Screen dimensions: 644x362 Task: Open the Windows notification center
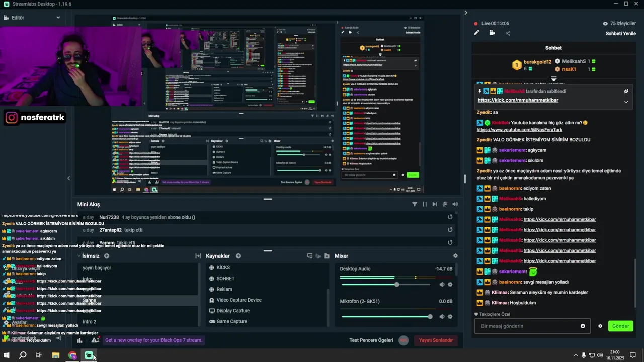tap(633, 355)
